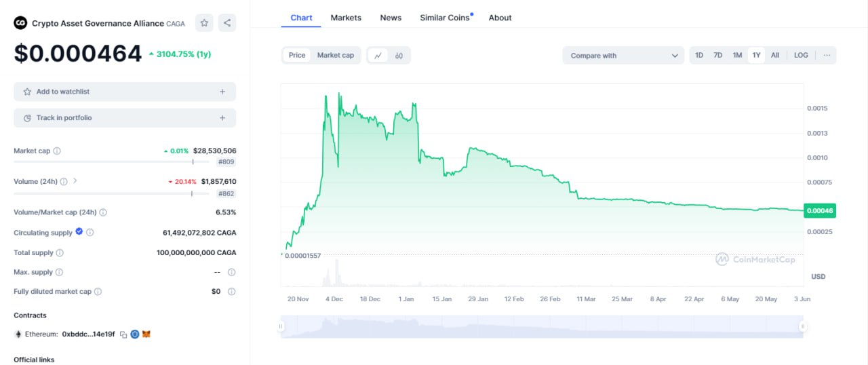The height and width of the screenshot is (365, 868).
Task: Click Track in portfolio button
Action: coord(125,118)
